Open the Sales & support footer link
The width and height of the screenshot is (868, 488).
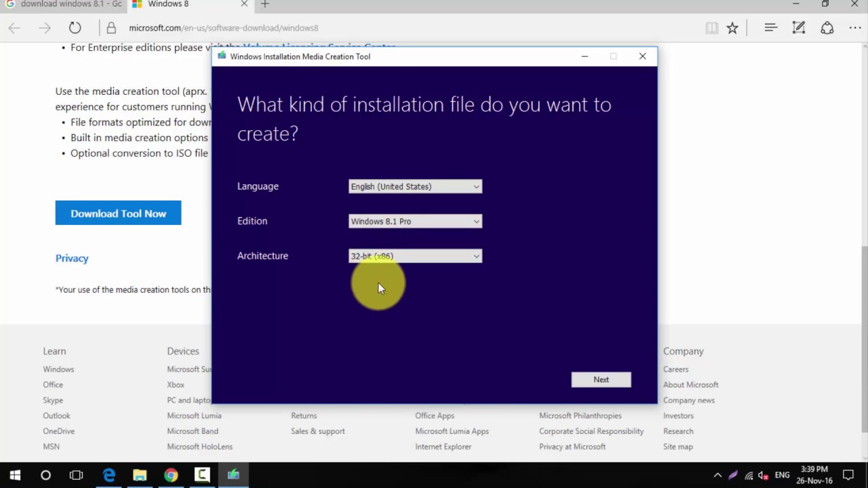tap(318, 431)
